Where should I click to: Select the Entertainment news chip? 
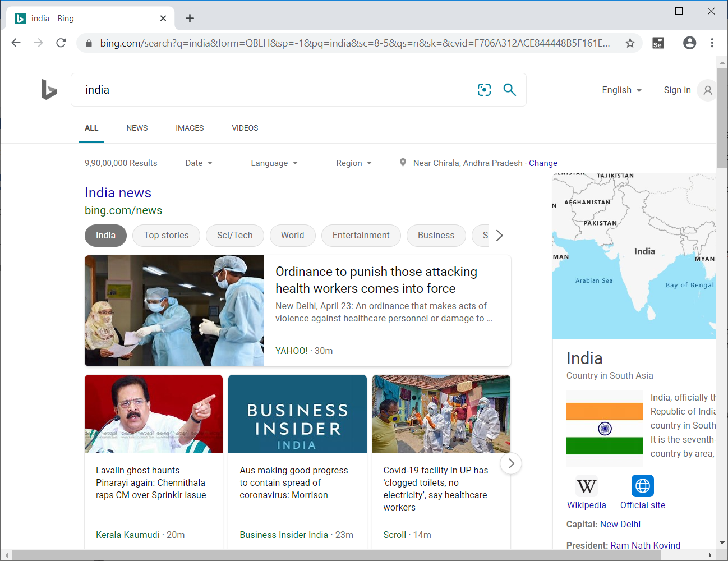[361, 236]
